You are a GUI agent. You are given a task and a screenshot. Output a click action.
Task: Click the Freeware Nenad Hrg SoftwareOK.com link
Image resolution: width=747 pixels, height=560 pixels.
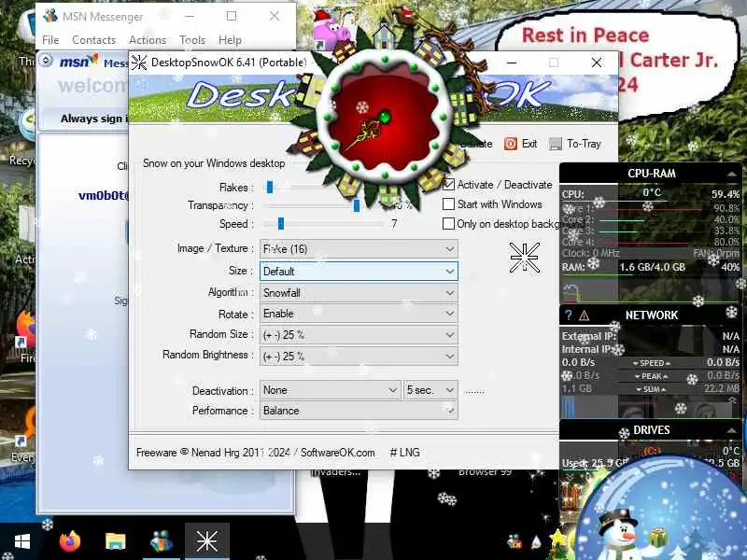(x=255, y=453)
